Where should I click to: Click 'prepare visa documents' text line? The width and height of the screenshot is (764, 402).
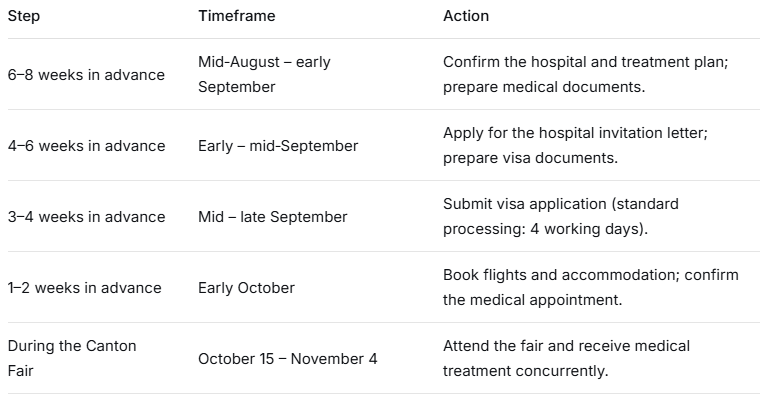pyautogui.click(x=530, y=158)
